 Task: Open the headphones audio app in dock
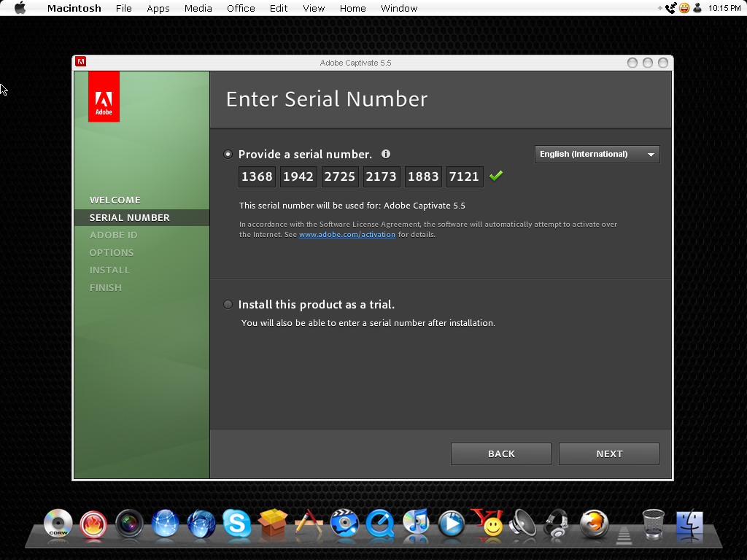point(557,524)
